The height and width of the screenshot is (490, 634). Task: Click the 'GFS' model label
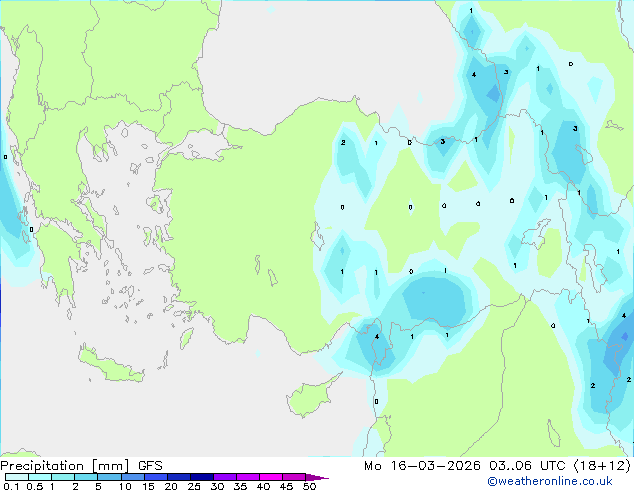click(150, 466)
